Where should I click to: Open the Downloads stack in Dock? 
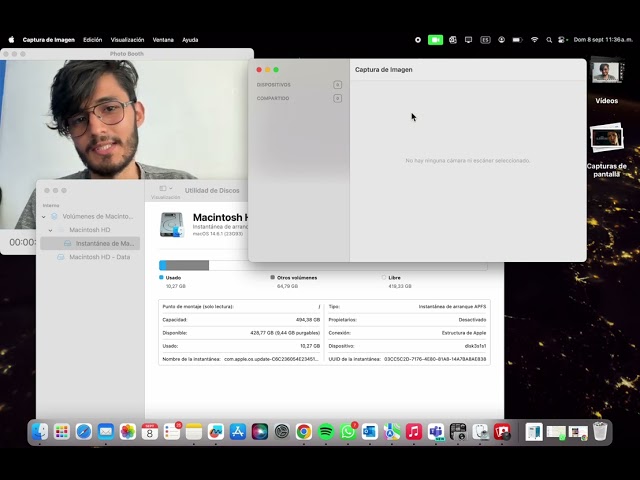[x=534, y=432]
